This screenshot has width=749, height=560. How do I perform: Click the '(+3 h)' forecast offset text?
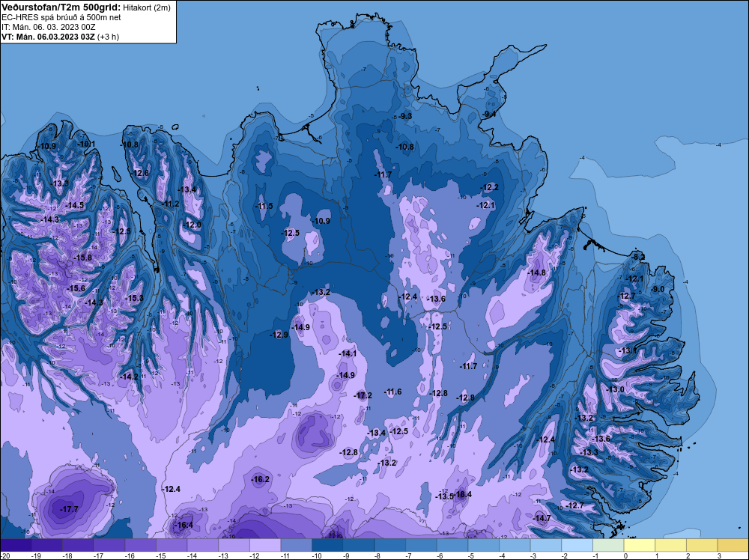(x=109, y=37)
